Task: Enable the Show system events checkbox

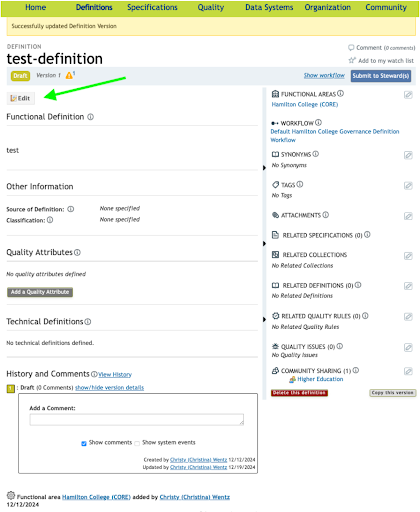Action: (137, 443)
